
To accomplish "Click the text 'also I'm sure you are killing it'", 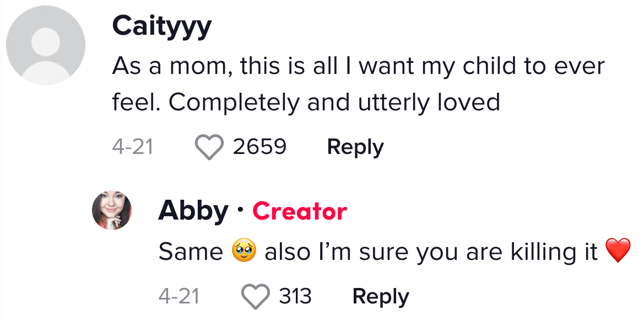I will coord(431,252).
